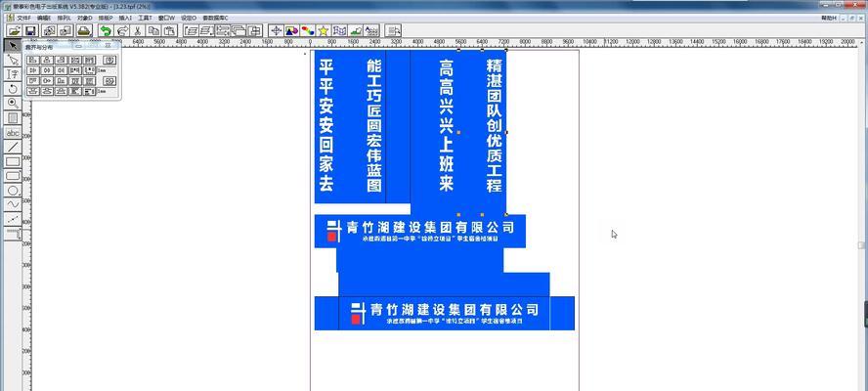Click the crosshair positioning icon in toolbar

[x=276, y=31]
